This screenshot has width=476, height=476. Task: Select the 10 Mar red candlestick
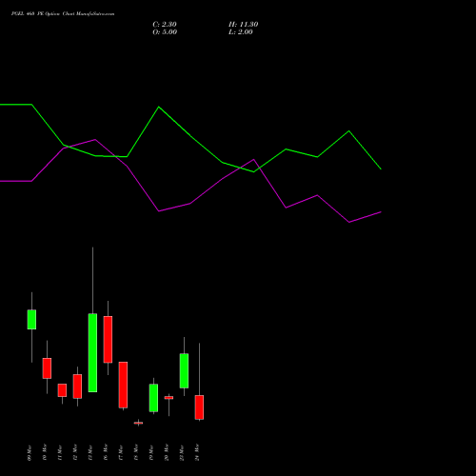[x=47, y=368]
